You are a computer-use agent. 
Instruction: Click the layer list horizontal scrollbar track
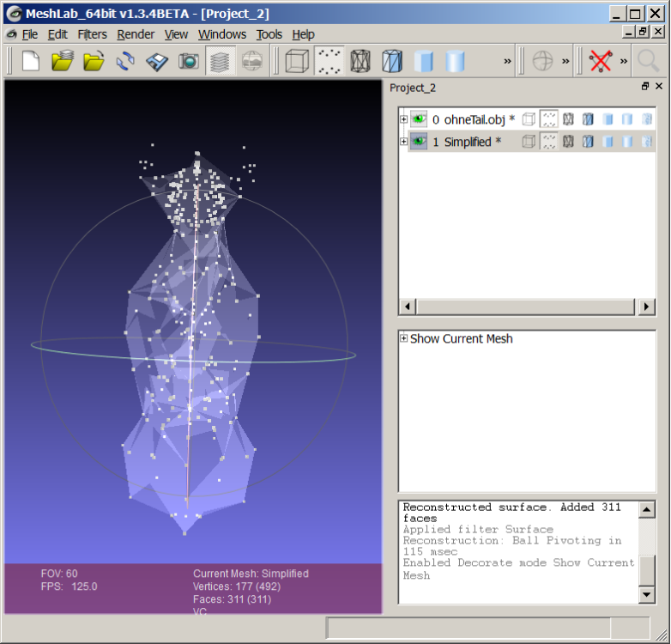[526, 307]
